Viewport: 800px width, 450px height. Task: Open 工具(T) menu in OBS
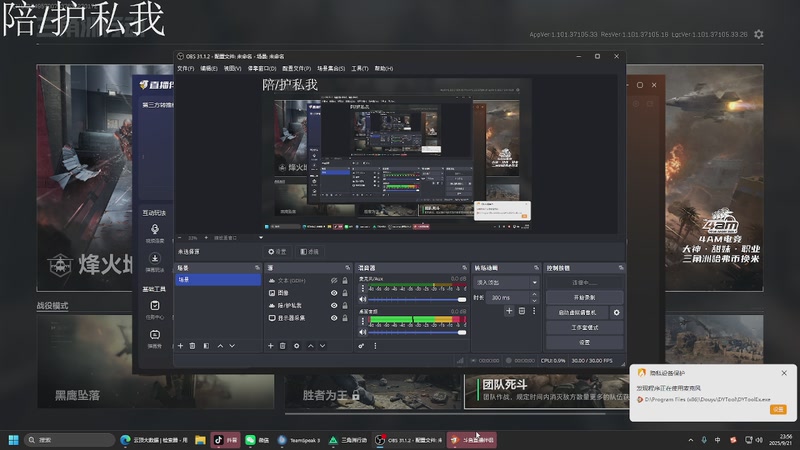(x=360, y=68)
